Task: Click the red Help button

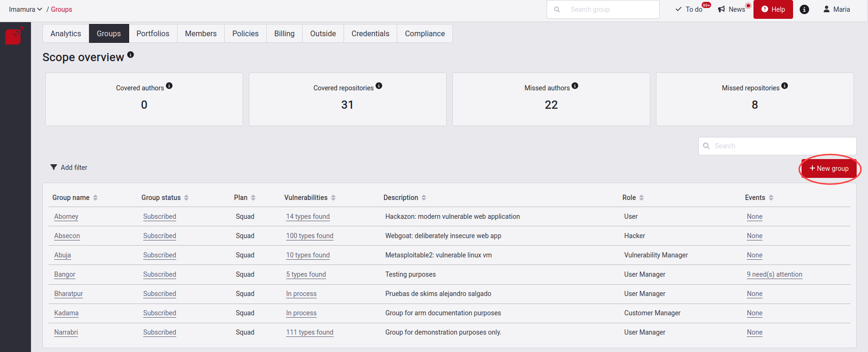Action: click(773, 9)
